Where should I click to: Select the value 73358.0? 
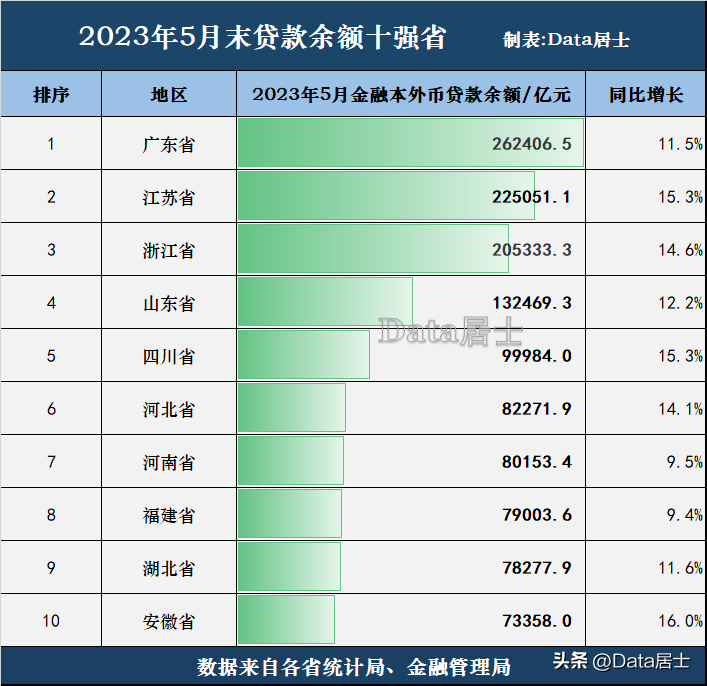pyautogui.click(x=537, y=621)
